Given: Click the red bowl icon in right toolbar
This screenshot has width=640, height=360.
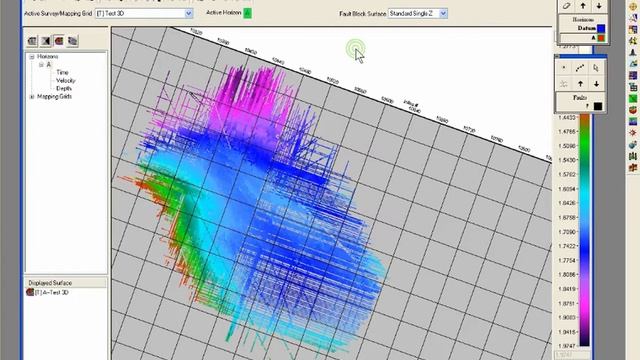Looking at the screenshot, I should (x=633, y=110).
